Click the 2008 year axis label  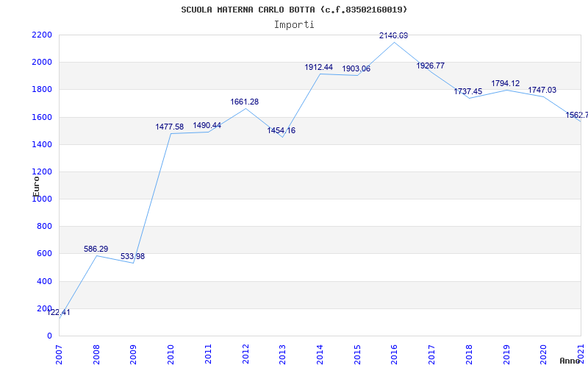click(96, 355)
